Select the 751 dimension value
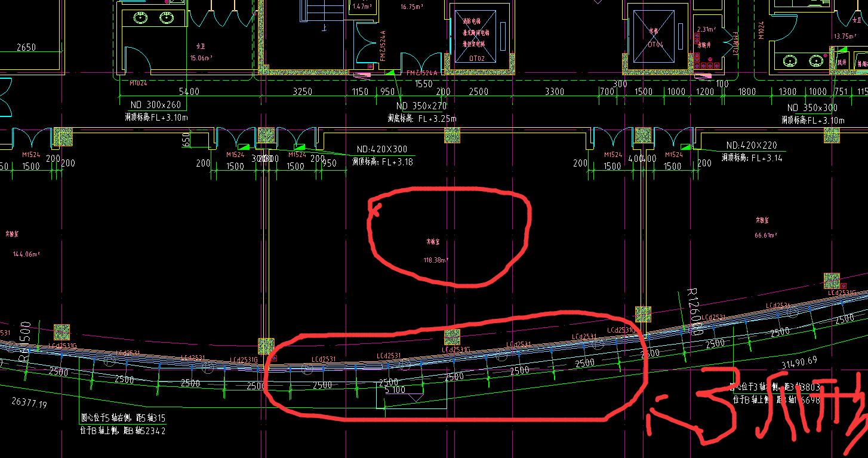 (841, 92)
